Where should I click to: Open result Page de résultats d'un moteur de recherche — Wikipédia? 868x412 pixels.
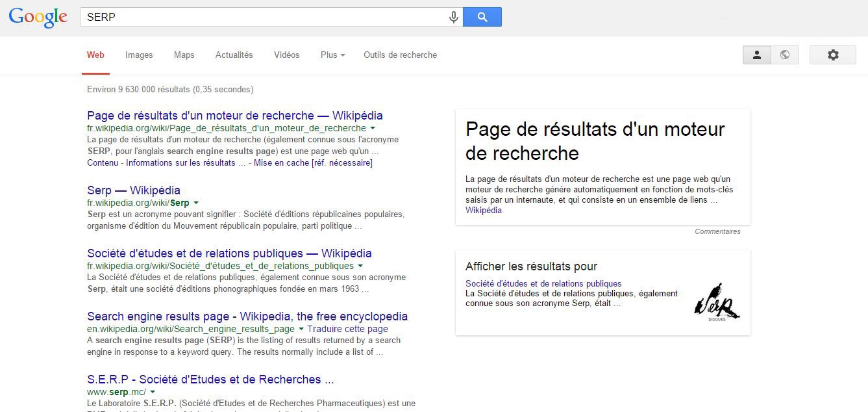[x=235, y=116]
